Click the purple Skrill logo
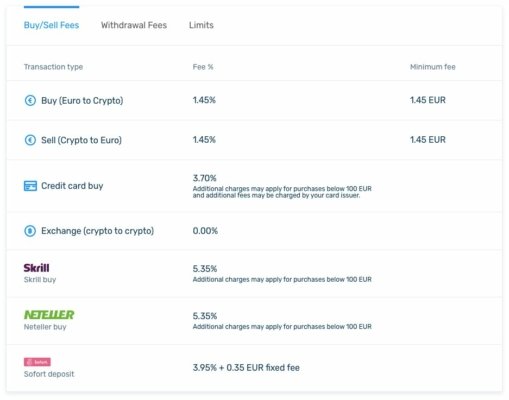The height and width of the screenshot is (400, 509). 36,268
